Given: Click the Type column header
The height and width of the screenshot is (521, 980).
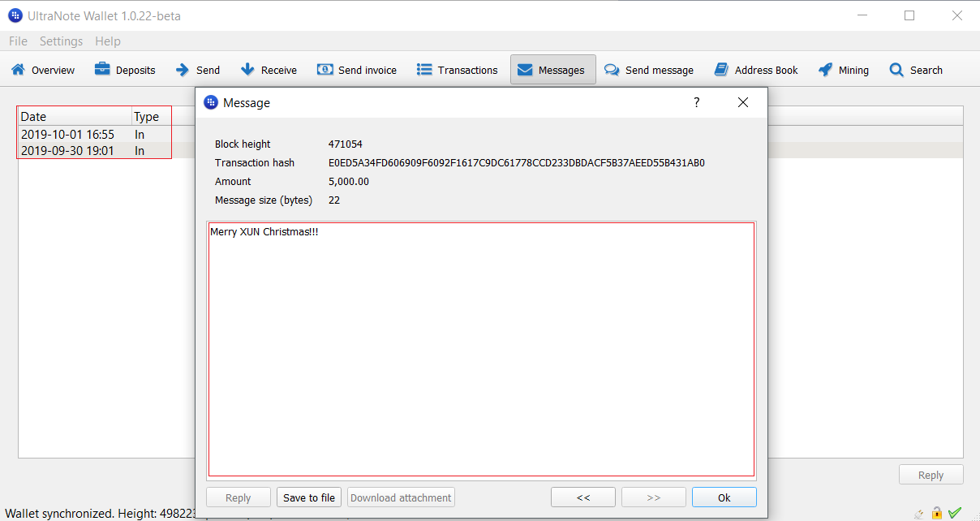Looking at the screenshot, I should point(151,117).
